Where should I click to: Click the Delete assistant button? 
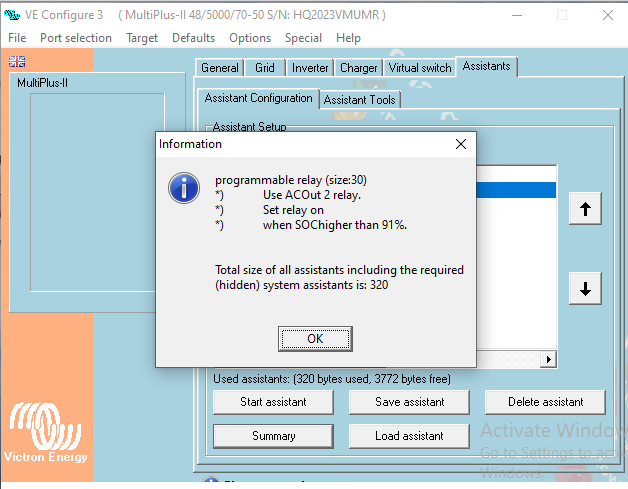tap(545, 402)
